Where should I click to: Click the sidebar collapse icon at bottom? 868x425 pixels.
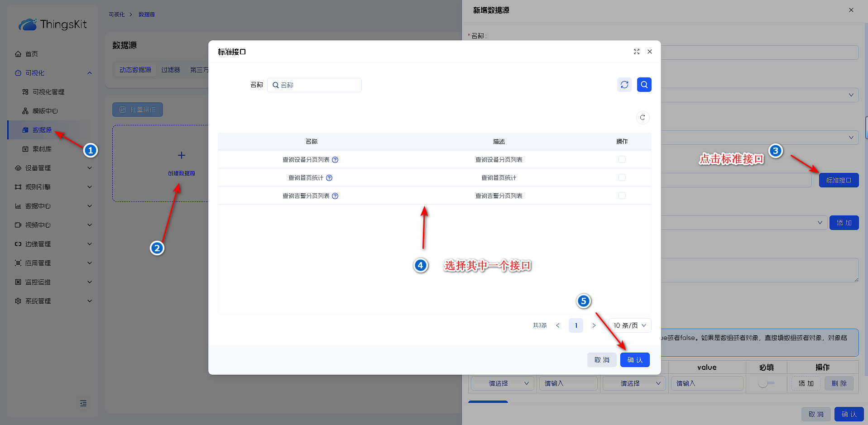pyautogui.click(x=83, y=403)
